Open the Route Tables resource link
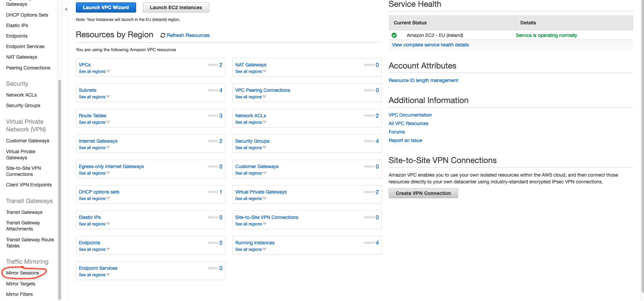Viewport: 644px width, 301px height. pos(92,116)
